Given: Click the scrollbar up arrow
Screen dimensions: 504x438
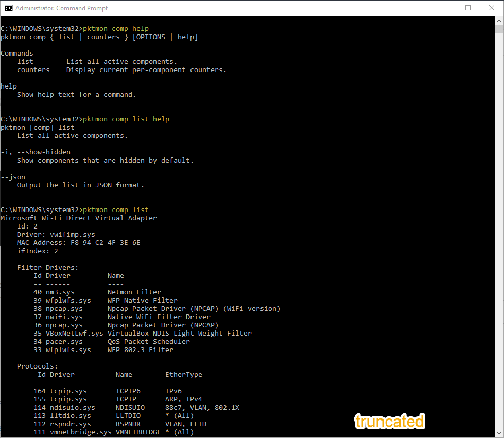Looking at the screenshot, I should 499,21.
